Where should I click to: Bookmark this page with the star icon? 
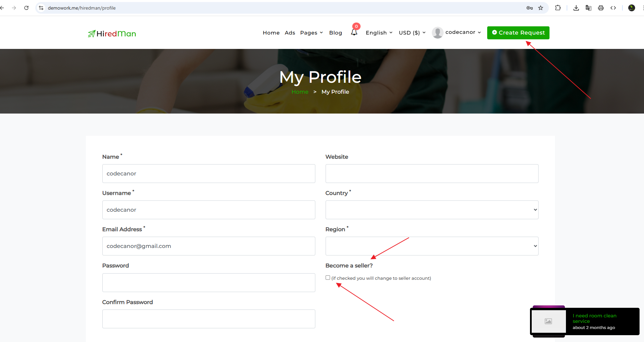(x=541, y=8)
